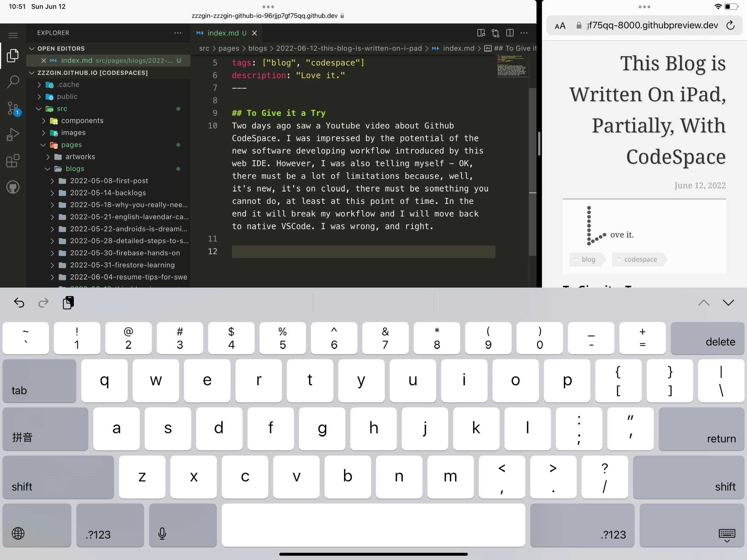This screenshot has width=747, height=560.
Task: Close the index.md editor tab
Action: 255,33
